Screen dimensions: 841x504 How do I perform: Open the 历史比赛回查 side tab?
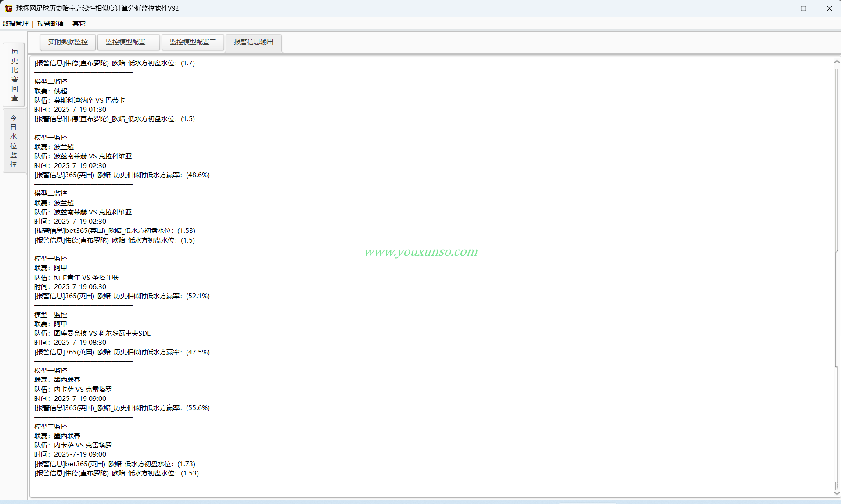(14, 75)
